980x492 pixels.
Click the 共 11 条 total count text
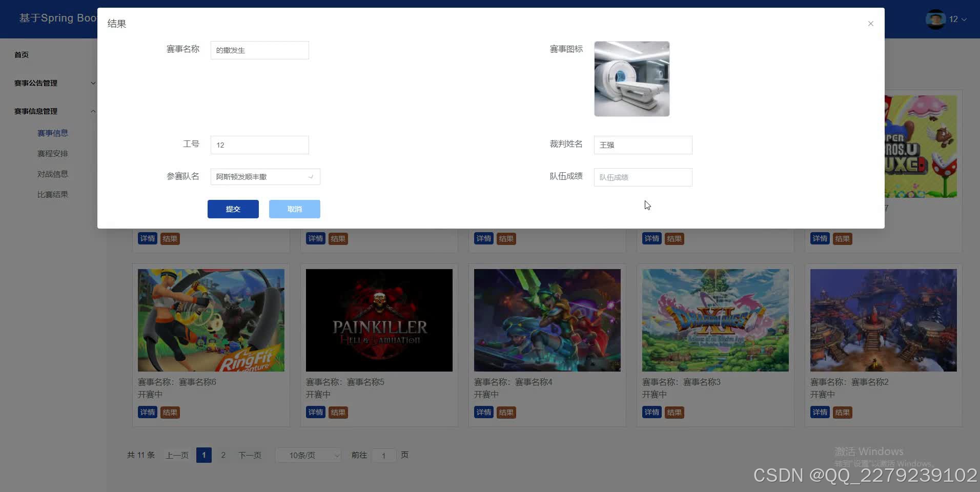141,455
